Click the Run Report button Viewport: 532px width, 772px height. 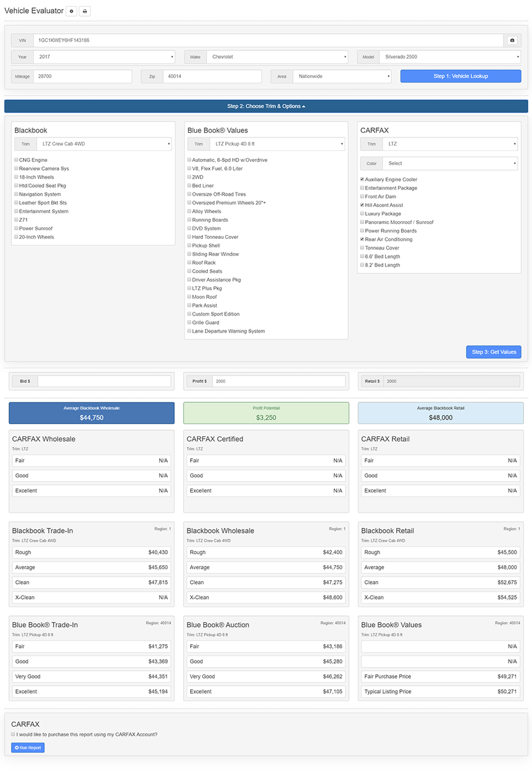(28, 747)
